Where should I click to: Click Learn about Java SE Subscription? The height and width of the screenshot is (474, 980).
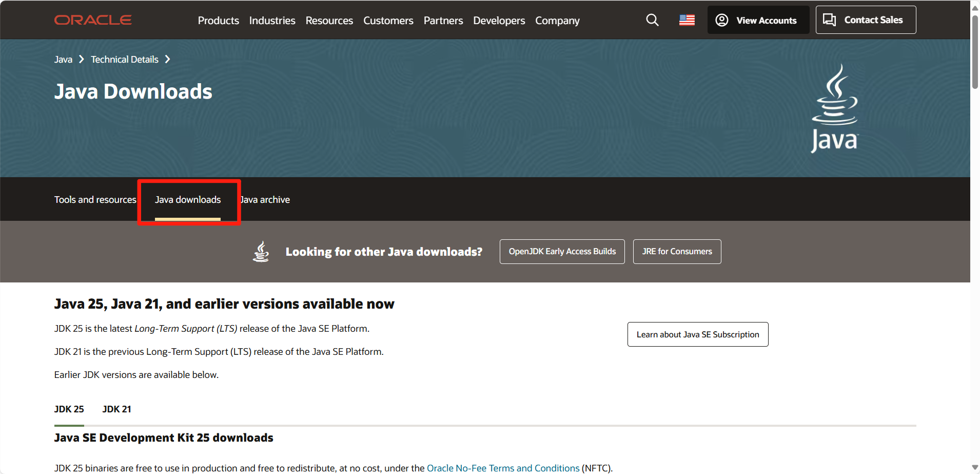pos(698,334)
